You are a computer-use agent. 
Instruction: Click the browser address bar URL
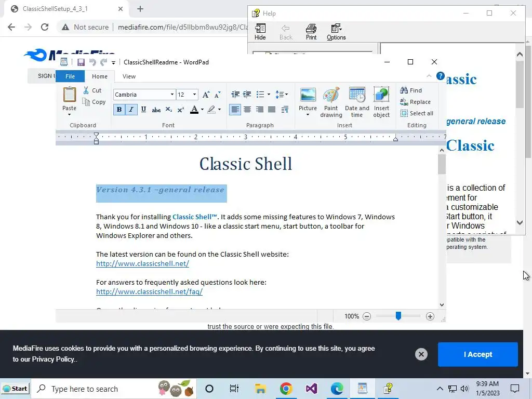point(182,27)
